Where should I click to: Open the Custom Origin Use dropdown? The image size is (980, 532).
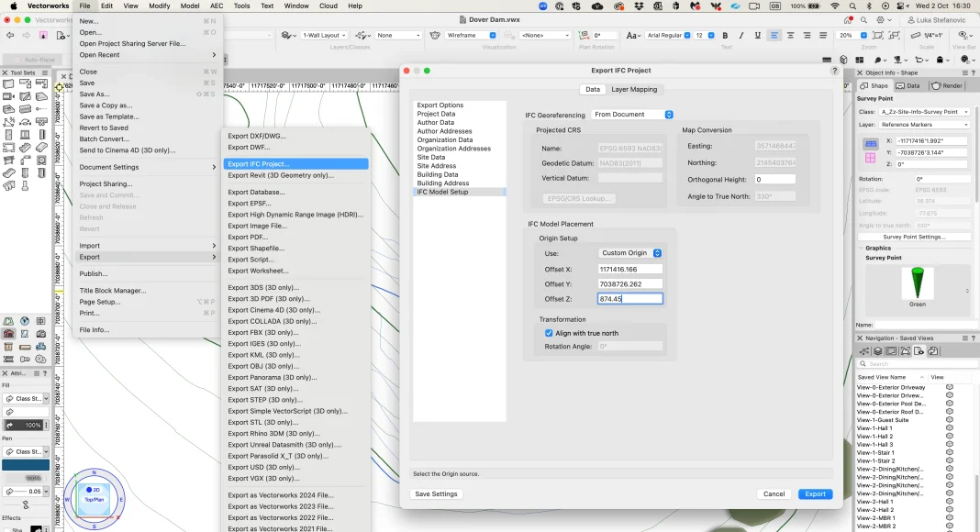point(631,253)
